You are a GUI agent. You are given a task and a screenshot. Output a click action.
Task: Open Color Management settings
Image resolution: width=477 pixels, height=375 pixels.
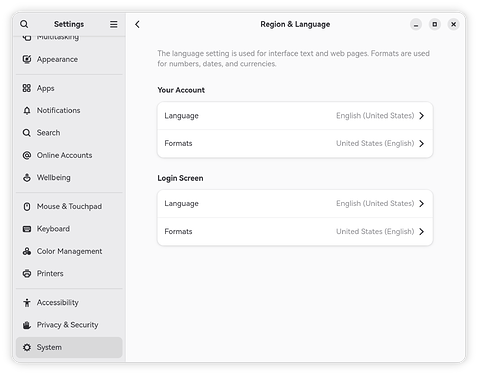tap(69, 251)
